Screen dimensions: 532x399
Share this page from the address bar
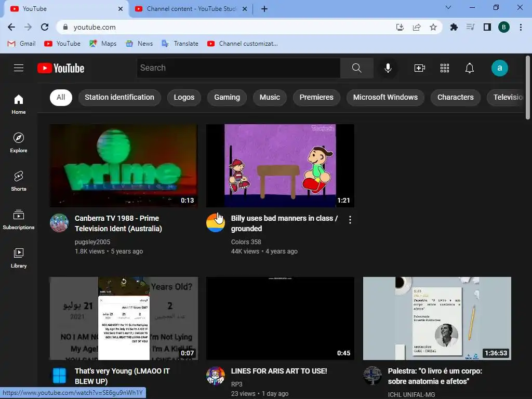click(x=417, y=27)
